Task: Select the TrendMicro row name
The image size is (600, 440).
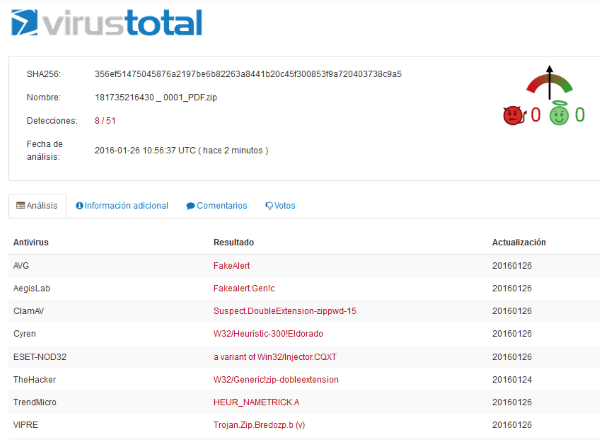Action: tap(35, 402)
